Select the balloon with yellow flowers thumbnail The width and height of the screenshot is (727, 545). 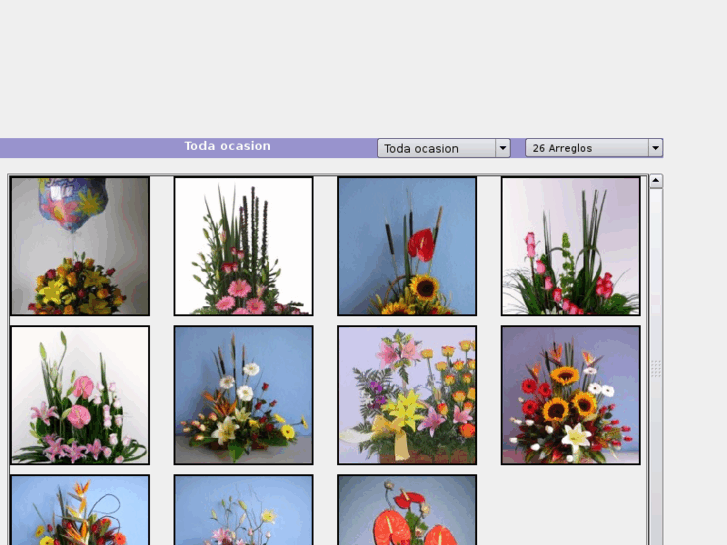(x=80, y=246)
